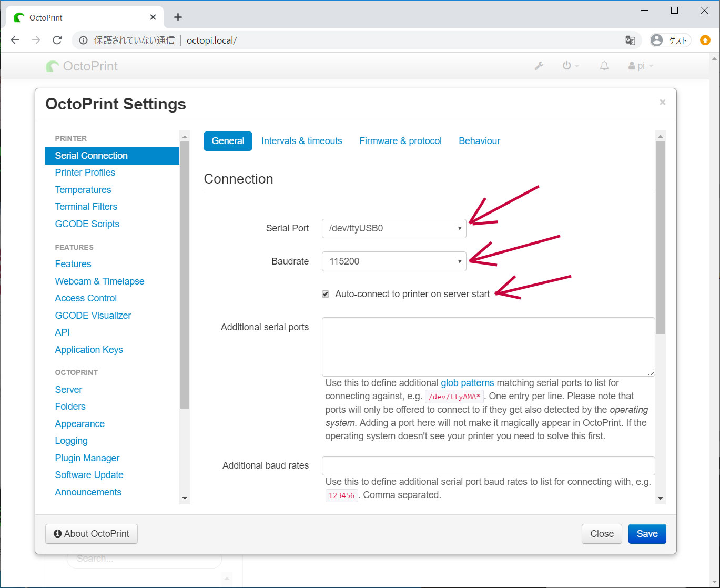720x588 pixels.
Task: Click Additional baud rates input field
Action: pyautogui.click(x=489, y=466)
